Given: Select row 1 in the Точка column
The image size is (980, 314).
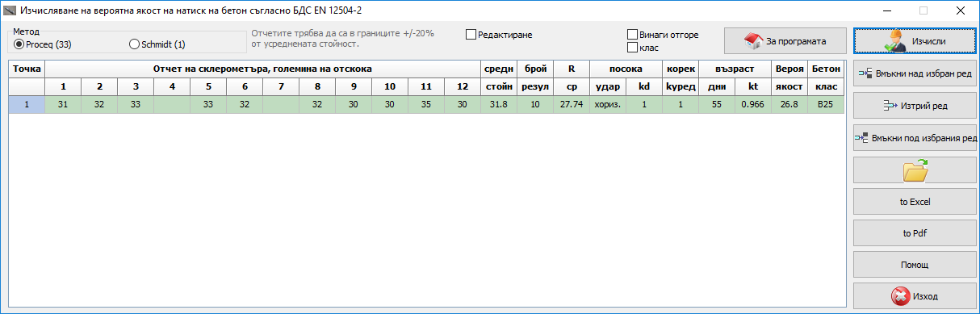Looking at the screenshot, I should point(27,104).
